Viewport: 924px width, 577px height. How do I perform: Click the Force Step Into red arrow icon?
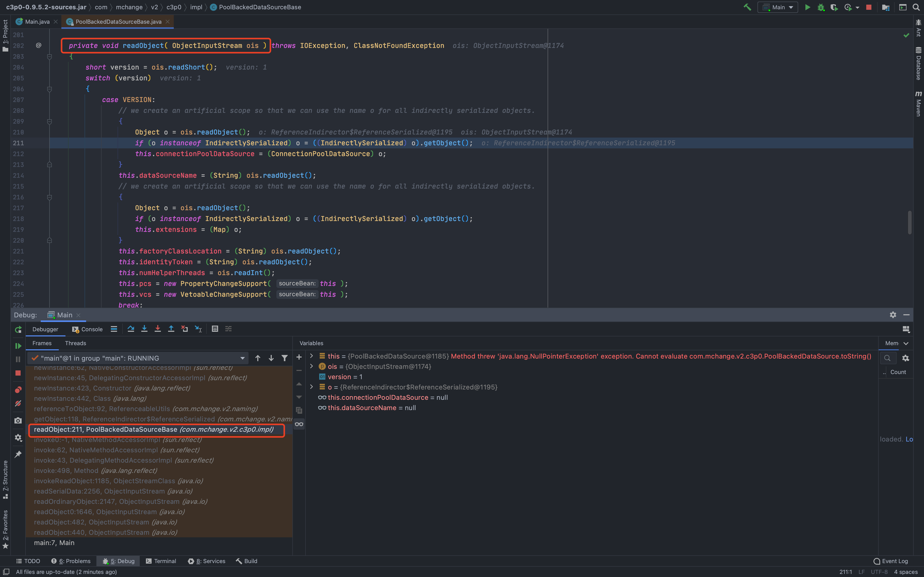[158, 329]
